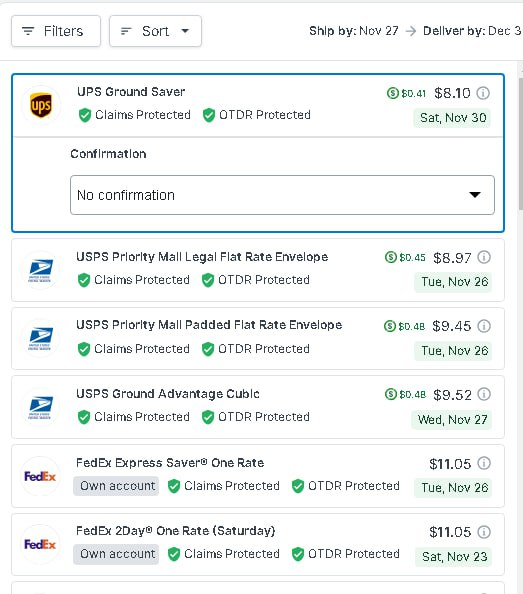Click OTDR Protected shield on Ground Advantage Cubic
Image resolution: width=523 pixels, height=594 pixels.
click(208, 417)
